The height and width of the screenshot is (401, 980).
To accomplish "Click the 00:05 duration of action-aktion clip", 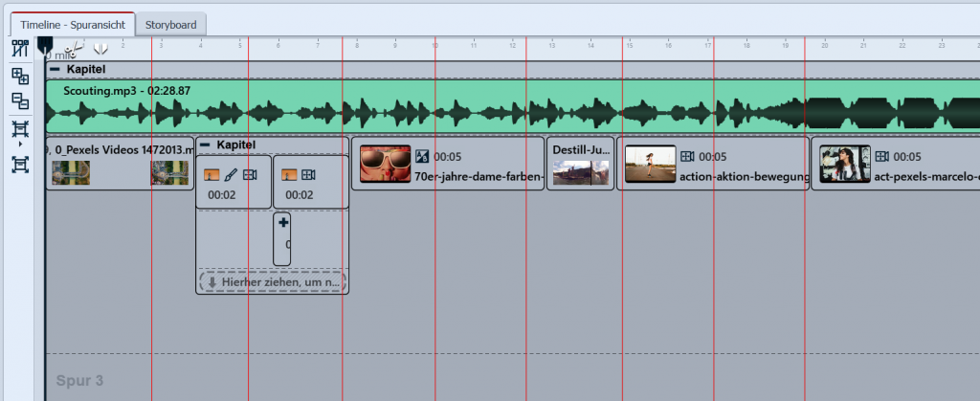I will pos(712,156).
